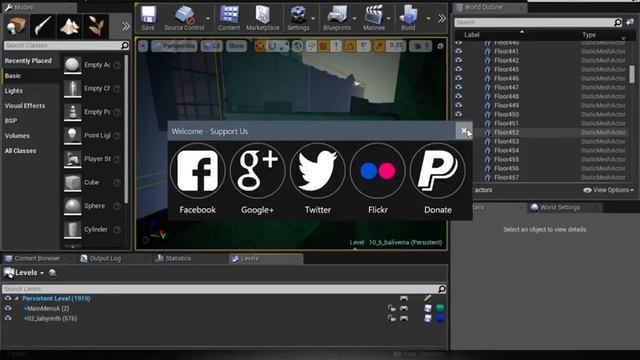Screen dimensions: 640x360
Task: Open the Perspective view mode menu
Action: coord(174,46)
